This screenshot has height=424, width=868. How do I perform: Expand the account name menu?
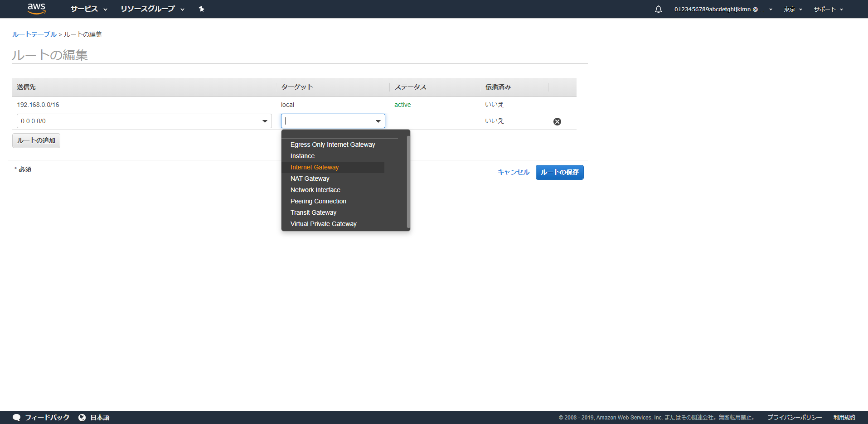tap(723, 9)
